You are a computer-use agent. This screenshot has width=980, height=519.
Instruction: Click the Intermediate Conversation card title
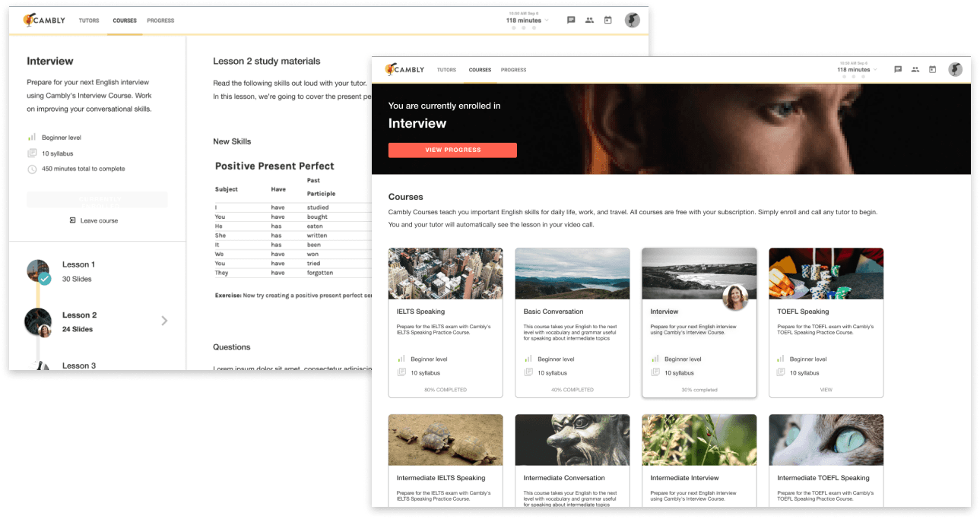[564, 478]
